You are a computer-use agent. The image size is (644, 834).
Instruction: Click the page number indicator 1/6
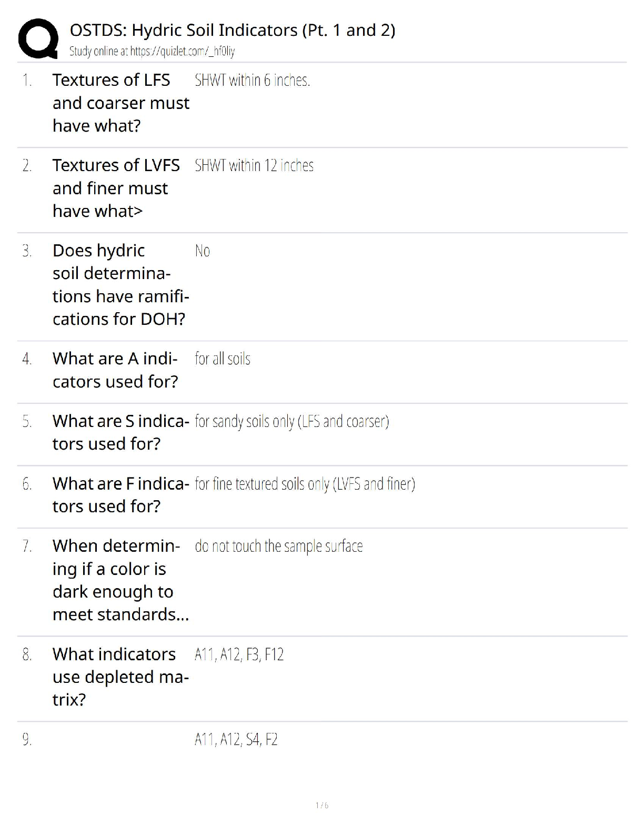tap(322, 806)
